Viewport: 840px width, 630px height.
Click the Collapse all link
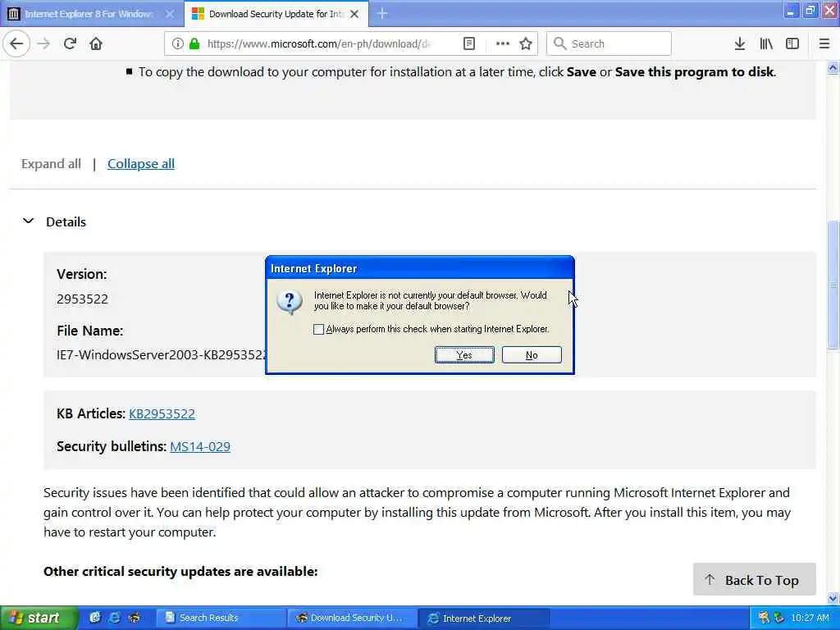[141, 164]
